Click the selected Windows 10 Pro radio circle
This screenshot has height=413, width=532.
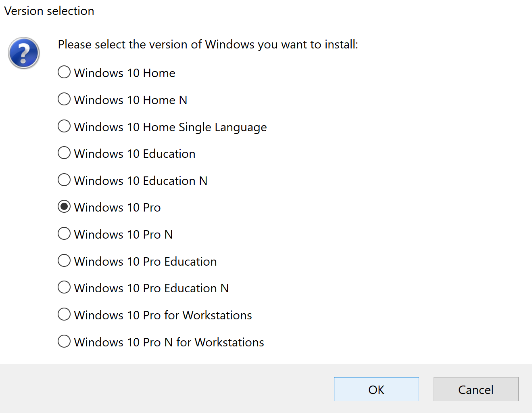click(x=64, y=207)
